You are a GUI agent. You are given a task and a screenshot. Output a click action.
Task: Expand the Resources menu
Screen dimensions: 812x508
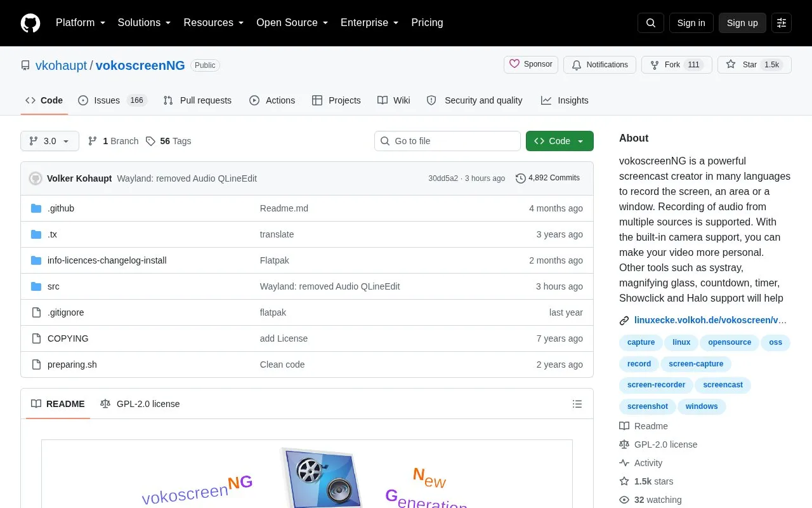point(214,23)
